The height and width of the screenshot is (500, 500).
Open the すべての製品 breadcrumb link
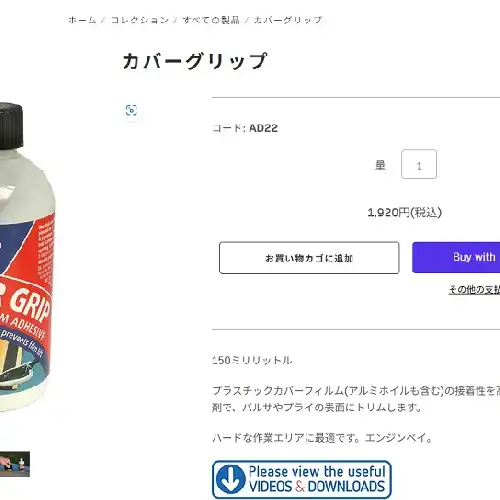[x=211, y=20]
